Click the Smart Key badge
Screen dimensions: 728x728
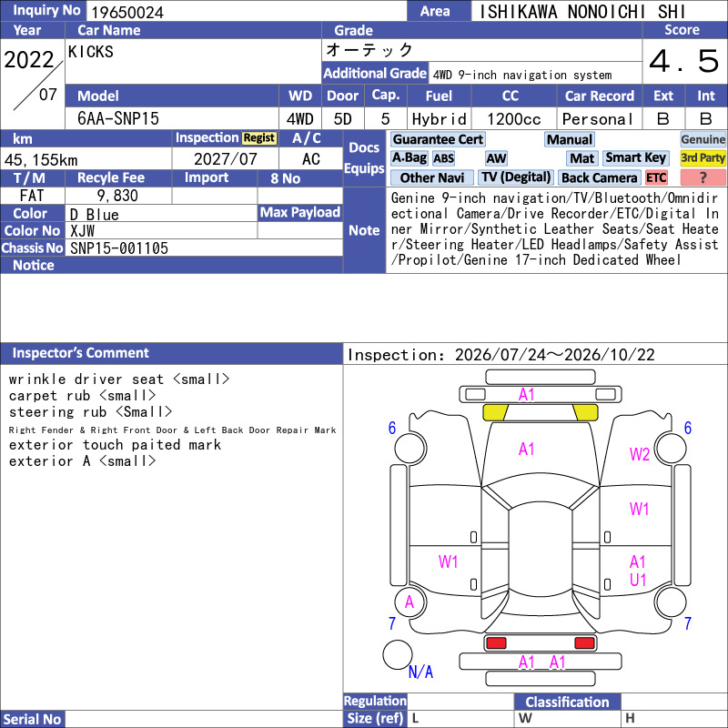(635, 157)
